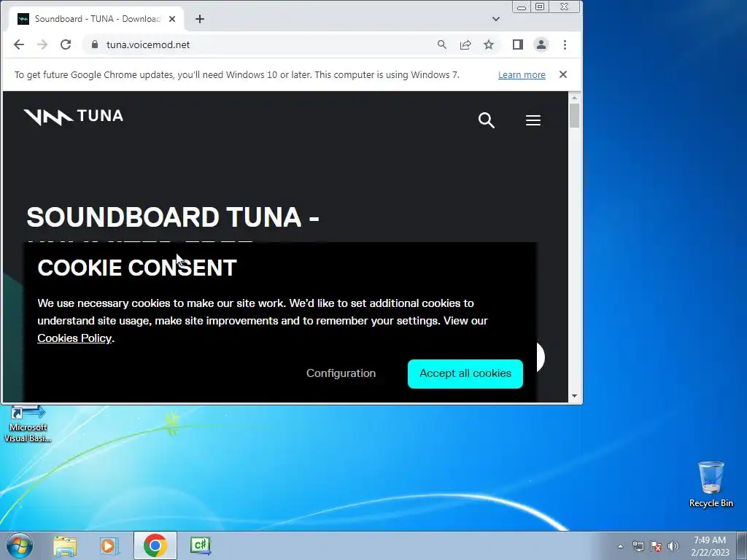Open the taskbar clock and date

coord(710,546)
